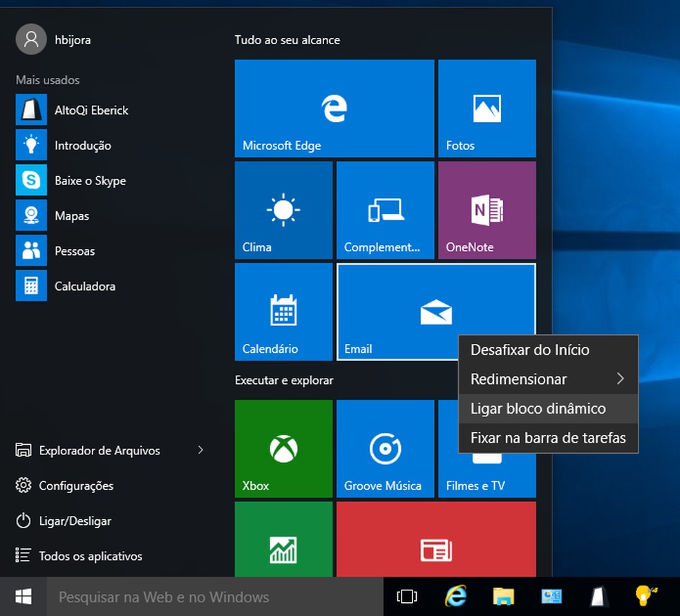The image size is (680, 616).
Task: Expand the Redimensionar submenu arrow
Action: click(620, 379)
